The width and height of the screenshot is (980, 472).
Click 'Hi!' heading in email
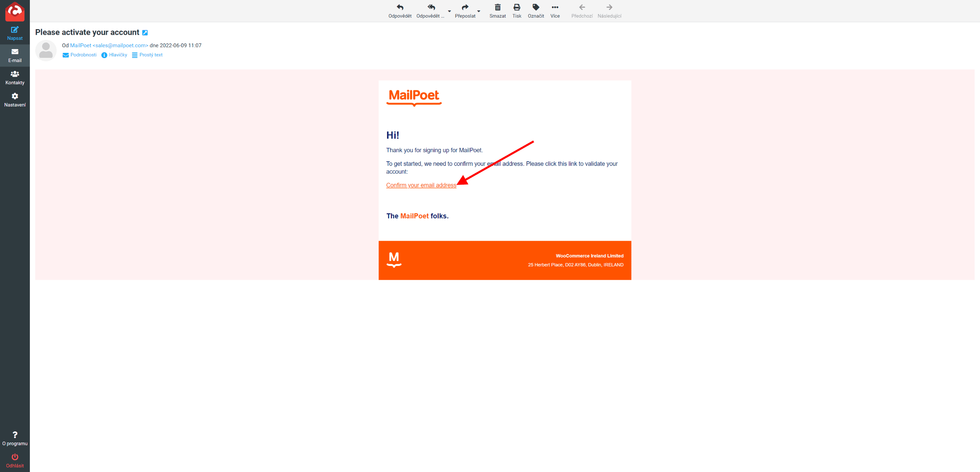coord(393,135)
